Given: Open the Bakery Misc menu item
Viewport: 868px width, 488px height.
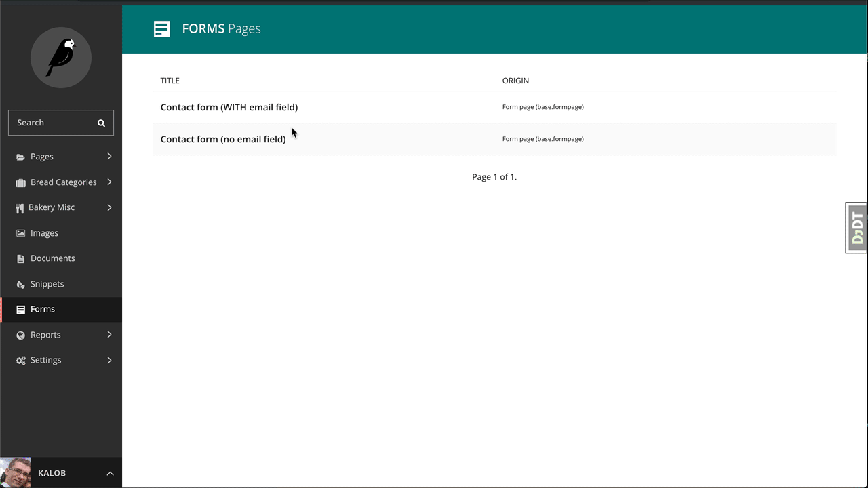Looking at the screenshot, I should pos(61,207).
